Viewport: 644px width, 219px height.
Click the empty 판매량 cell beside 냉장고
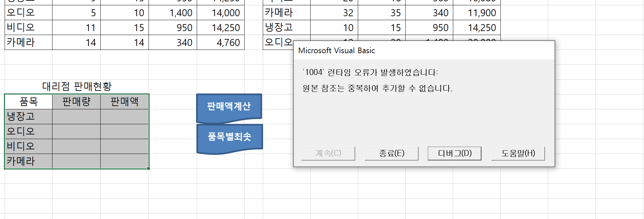pos(76,117)
